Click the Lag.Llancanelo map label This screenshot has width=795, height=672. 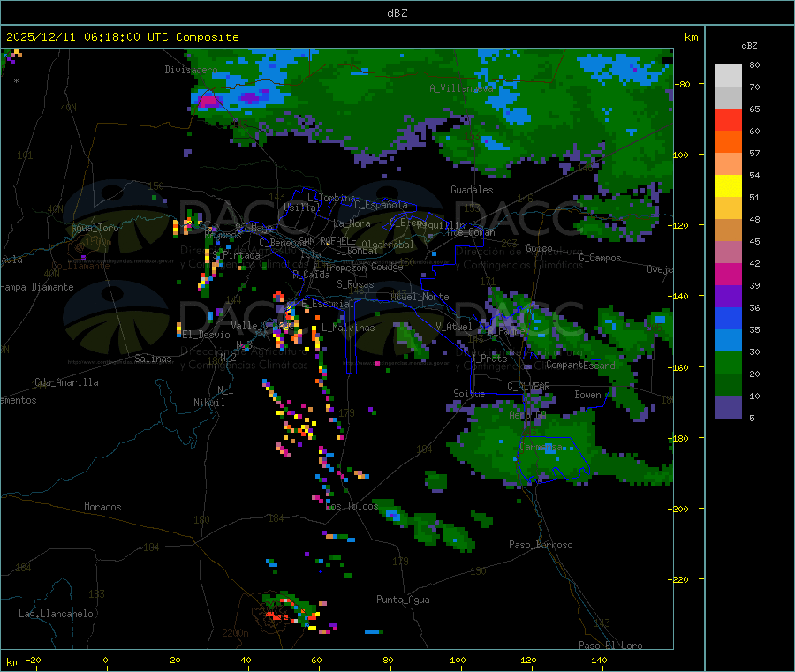click(56, 614)
